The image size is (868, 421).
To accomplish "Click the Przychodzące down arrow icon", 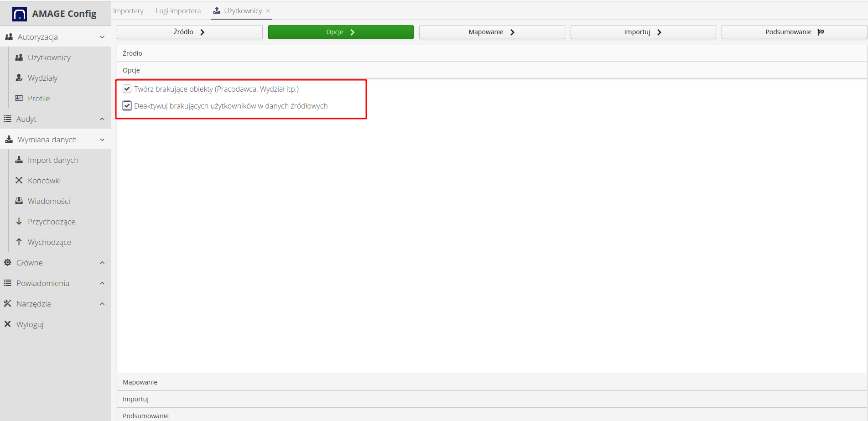I will click(19, 221).
